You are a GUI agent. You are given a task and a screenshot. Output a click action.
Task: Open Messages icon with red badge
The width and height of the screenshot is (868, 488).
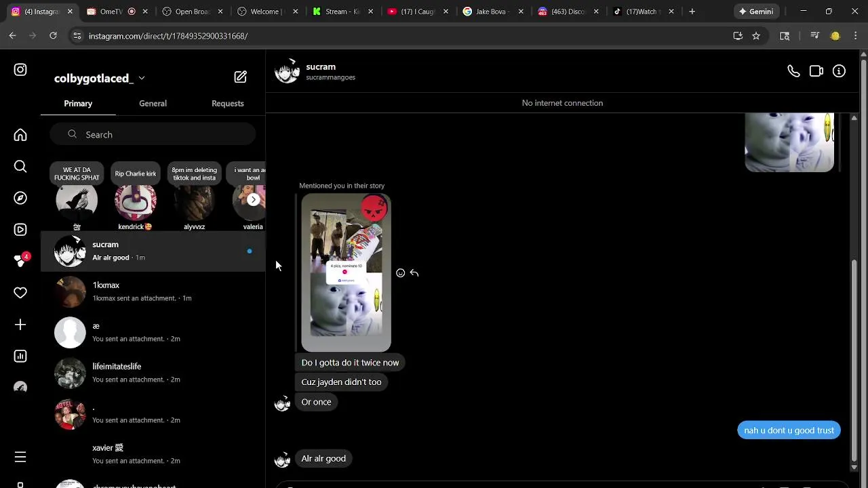tap(20, 261)
